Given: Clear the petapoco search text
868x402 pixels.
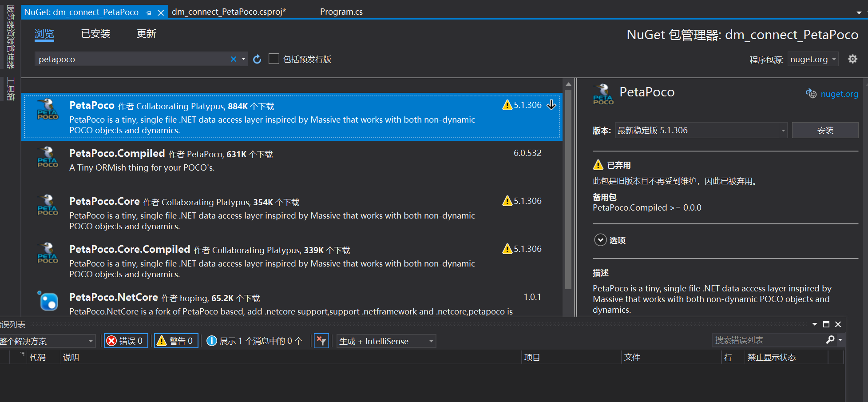Looking at the screenshot, I should pos(233,59).
